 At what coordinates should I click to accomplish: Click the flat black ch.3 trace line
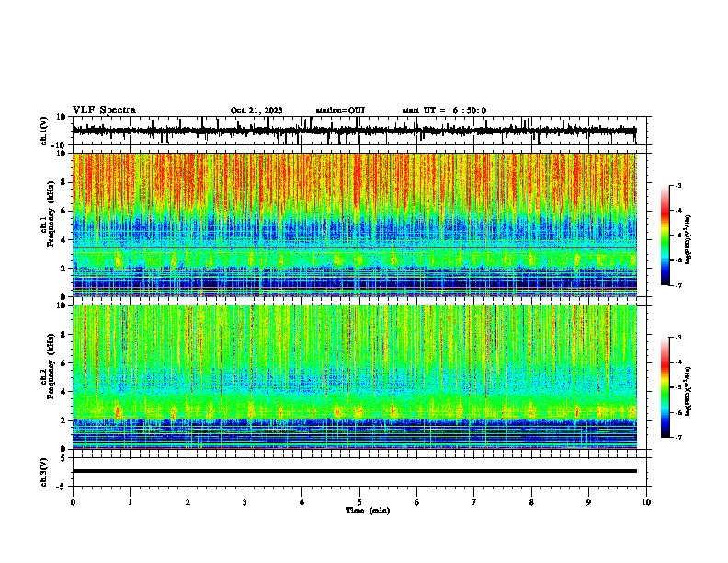pos(354,471)
